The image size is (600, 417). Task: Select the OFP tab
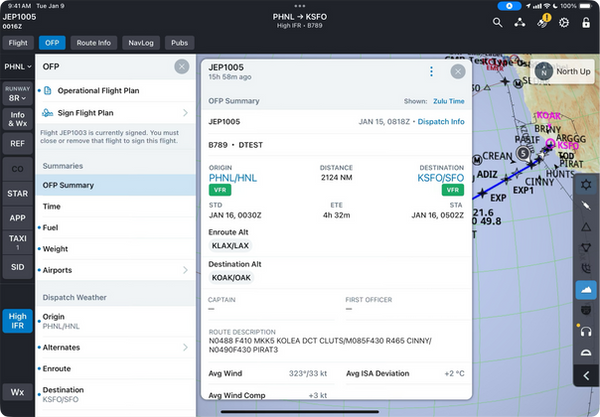click(52, 43)
